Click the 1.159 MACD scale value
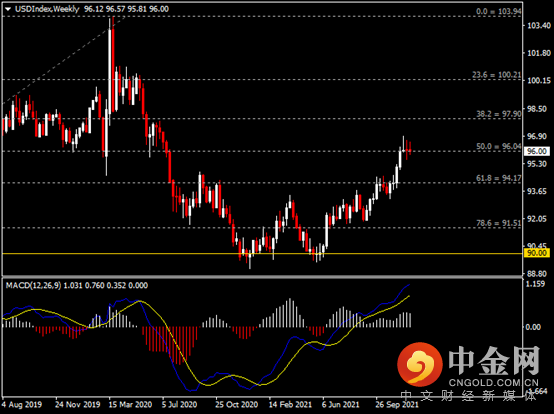This screenshot has width=554, height=414. point(536,284)
